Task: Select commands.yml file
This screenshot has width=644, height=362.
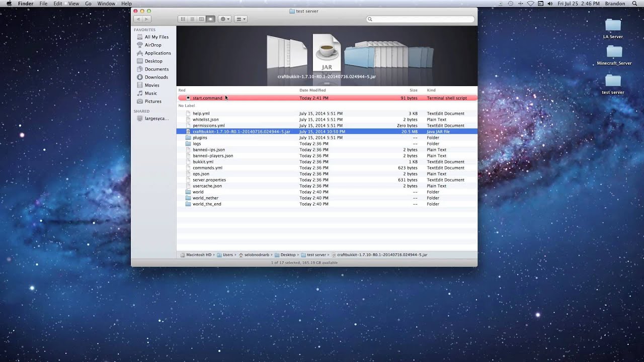Action: [327, 167]
